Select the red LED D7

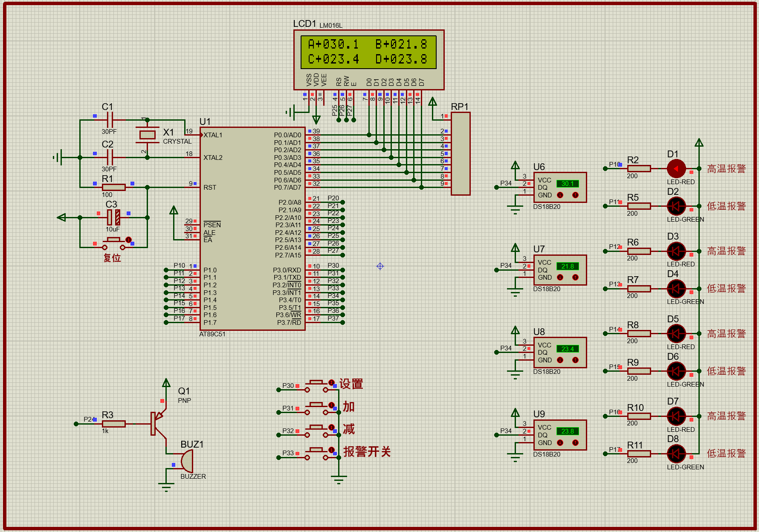676,416
